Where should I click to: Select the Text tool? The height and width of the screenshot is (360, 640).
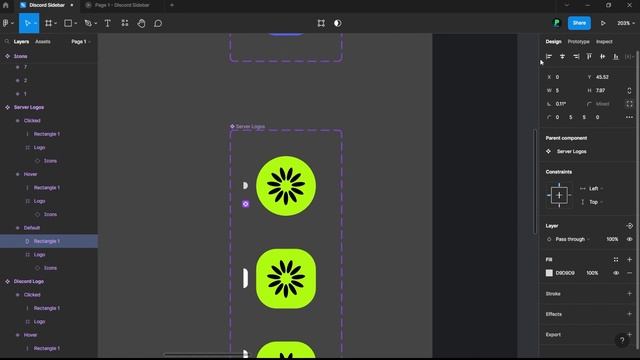tap(107, 23)
